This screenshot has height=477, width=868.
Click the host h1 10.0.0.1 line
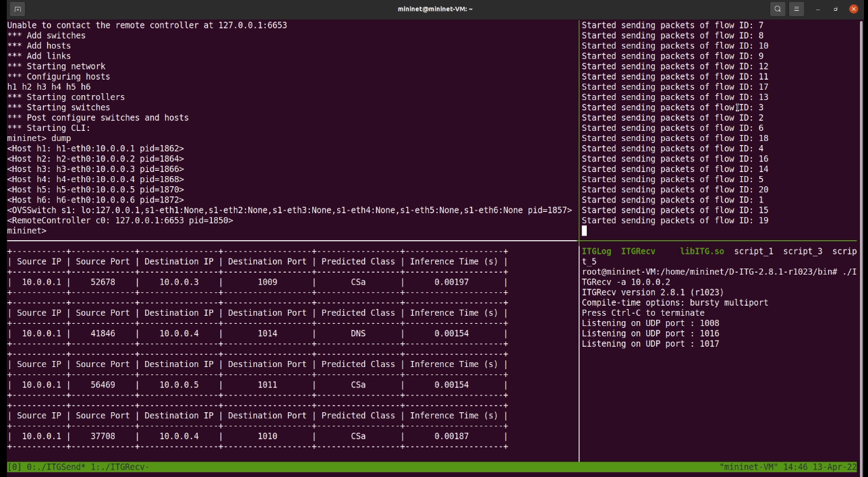[x=95, y=148]
